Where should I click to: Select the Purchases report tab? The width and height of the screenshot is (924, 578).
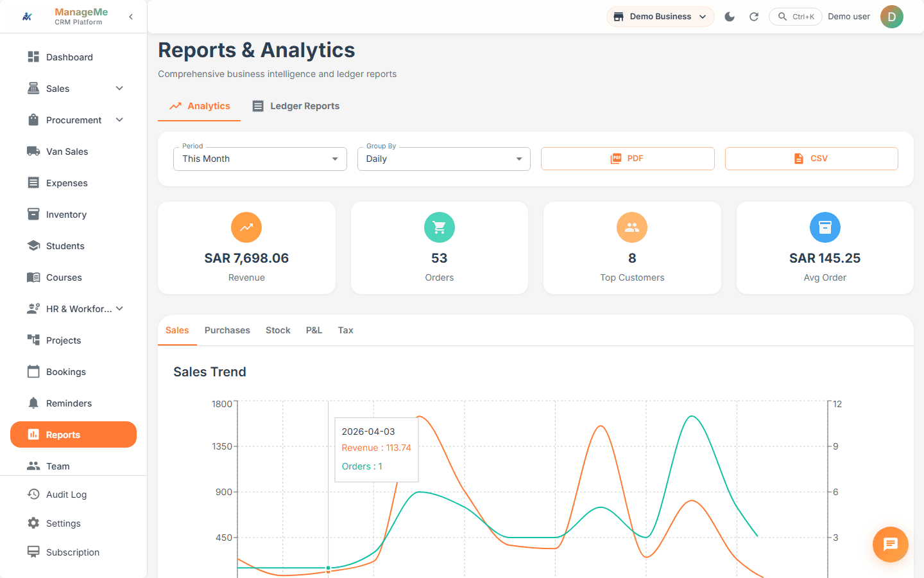[x=227, y=330]
